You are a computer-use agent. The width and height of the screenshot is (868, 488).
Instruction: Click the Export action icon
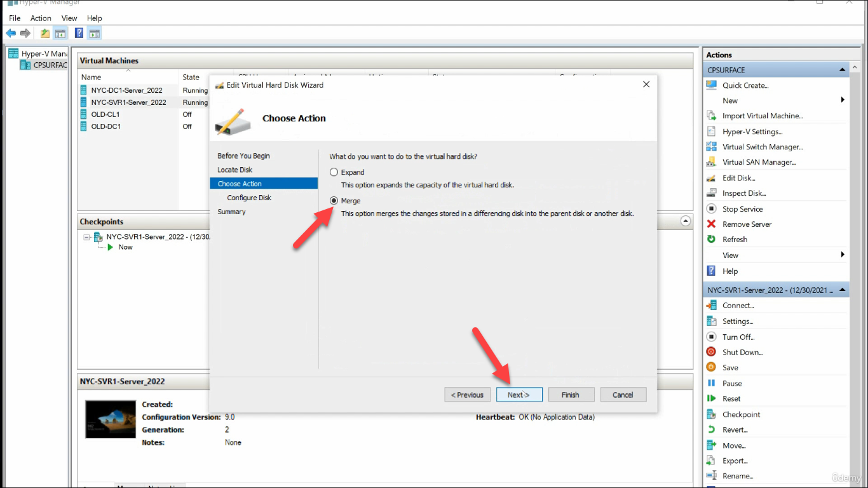(712, 461)
